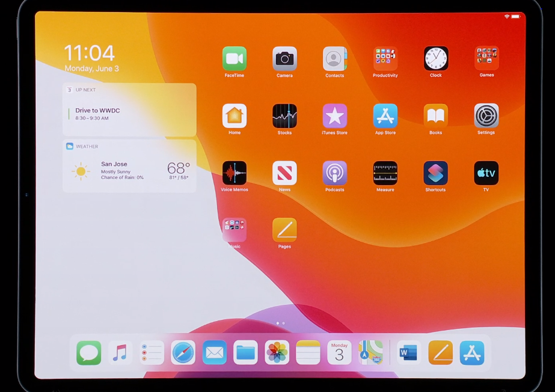This screenshot has width=555, height=392.
Task: Open Microsoft Word in the dock's recent apps
Action: (x=409, y=353)
